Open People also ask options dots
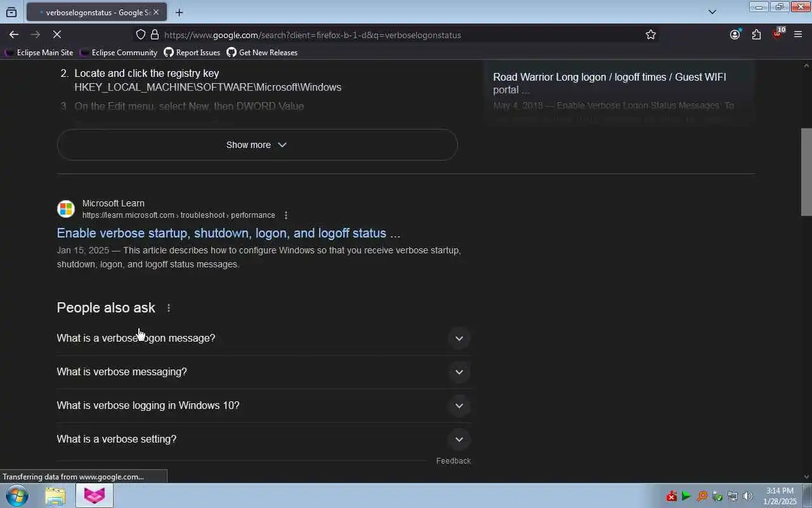This screenshot has width=812, height=508. (x=169, y=308)
